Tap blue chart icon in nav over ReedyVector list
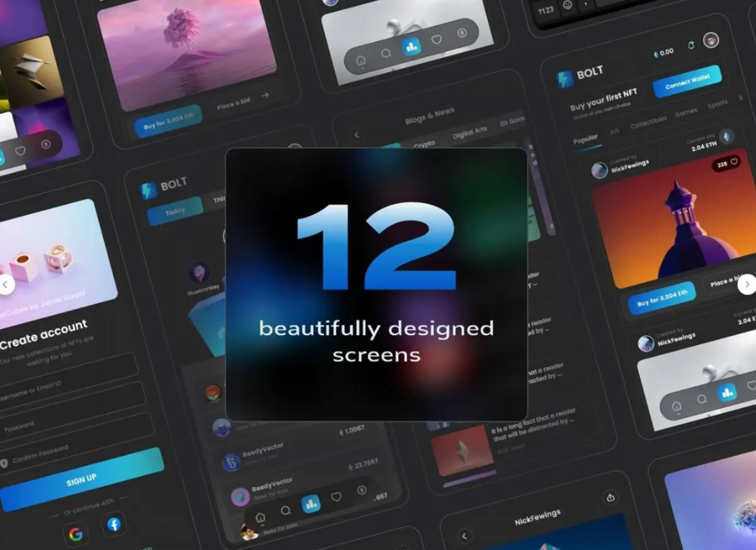Image resolution: width=756 pixels, height=550 pixels. [x=311, y=504]
